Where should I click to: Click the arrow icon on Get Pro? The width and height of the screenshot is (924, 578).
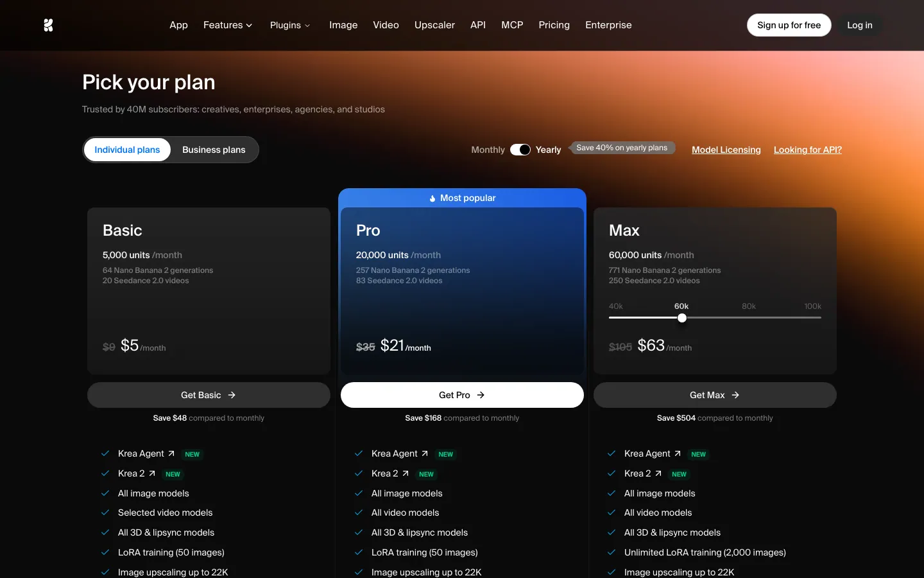coord(481,395)
